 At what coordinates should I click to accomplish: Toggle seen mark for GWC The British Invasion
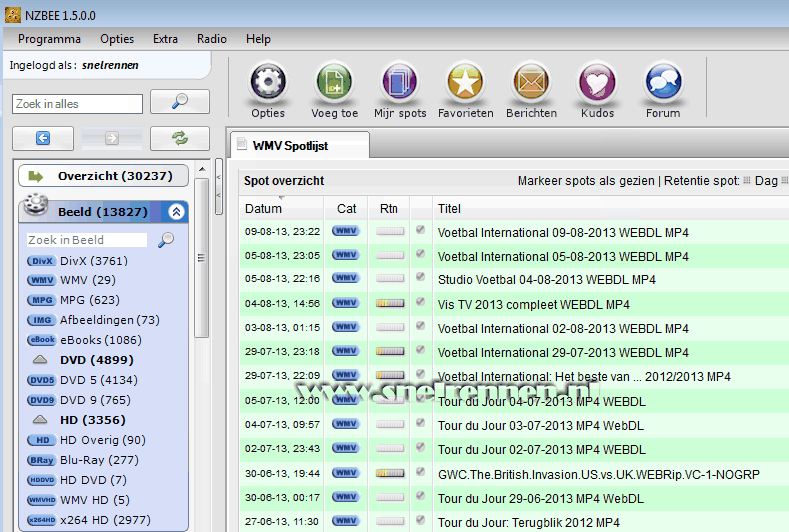(421, 472)
